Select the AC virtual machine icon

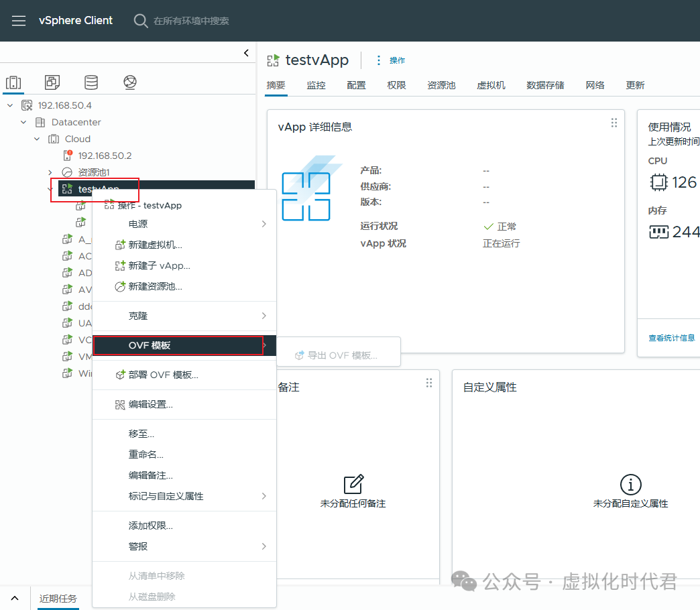click(68, 256)
